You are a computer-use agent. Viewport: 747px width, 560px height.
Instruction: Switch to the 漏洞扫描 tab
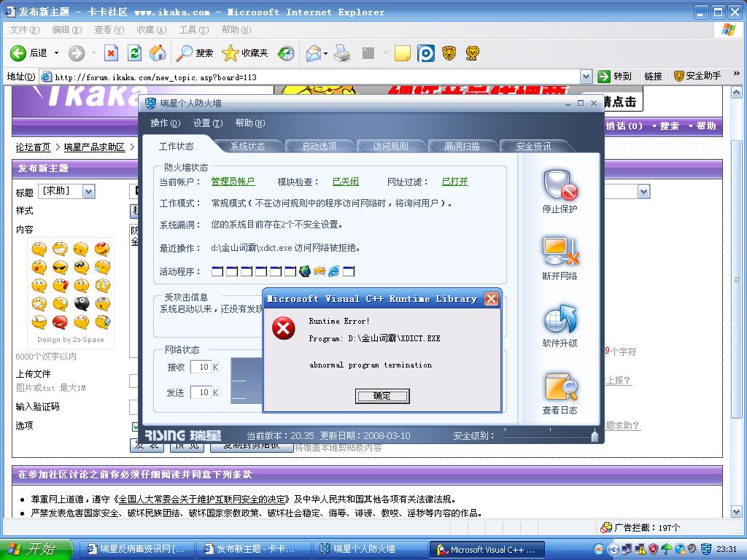tap(462, 146)
